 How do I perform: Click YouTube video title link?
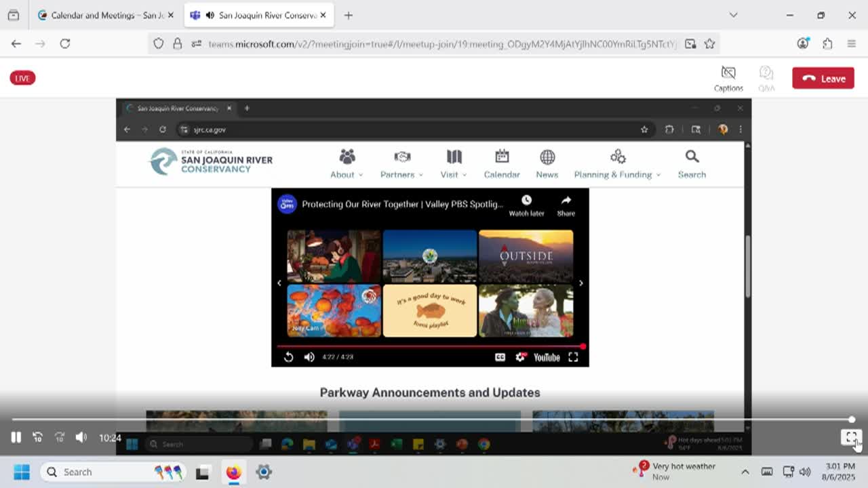point(403,204)
